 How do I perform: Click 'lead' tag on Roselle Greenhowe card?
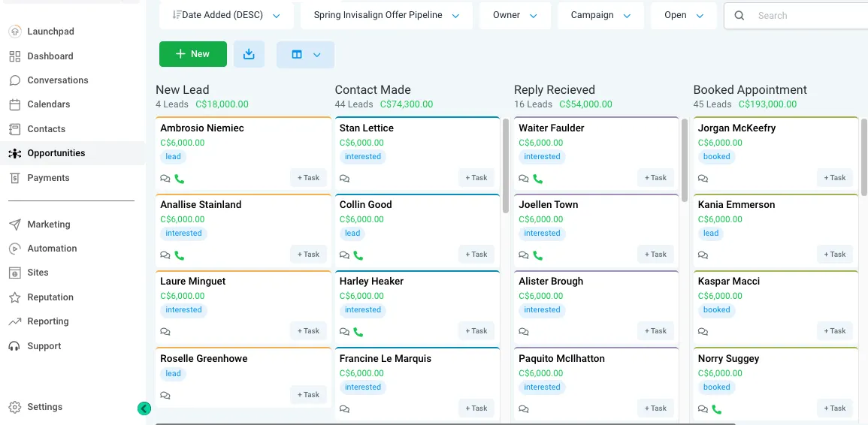click(x=174, y=373)
